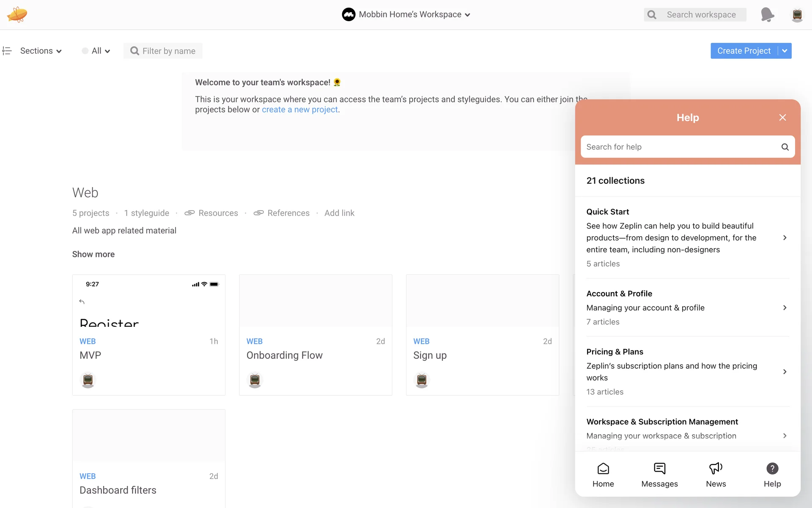Expand the Sections dropdown
Image resolution: width=812 pixels, height=508 pixels.
click(41, 51)
